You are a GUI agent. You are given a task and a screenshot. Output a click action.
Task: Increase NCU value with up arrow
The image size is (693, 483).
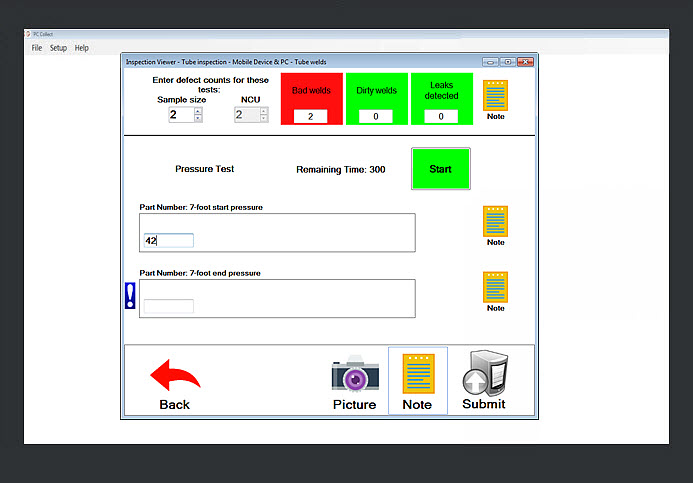pos(264,111)
